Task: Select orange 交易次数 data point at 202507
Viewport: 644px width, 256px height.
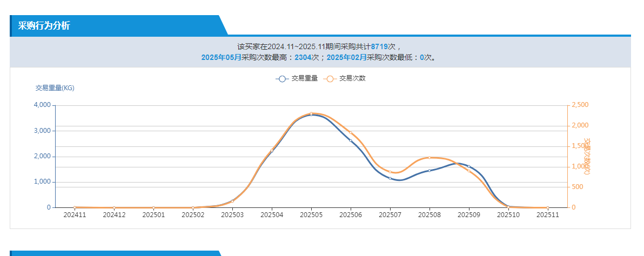Action: 390,172
